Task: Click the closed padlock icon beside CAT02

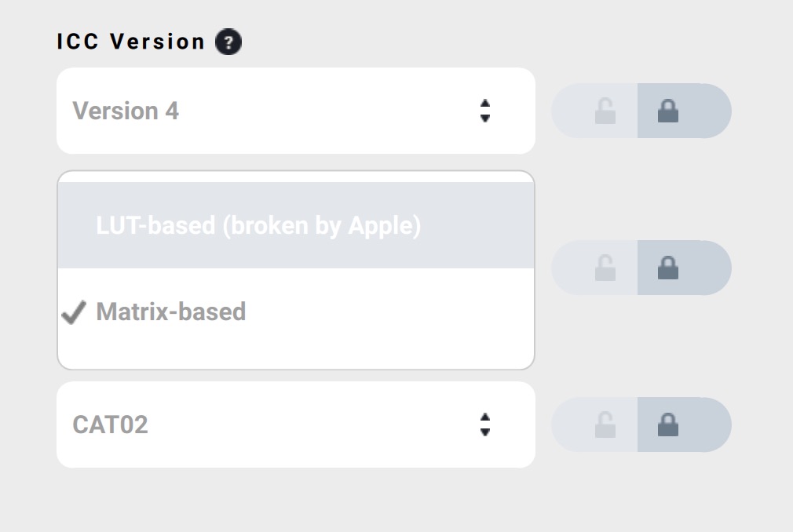Action: (668, 425)
